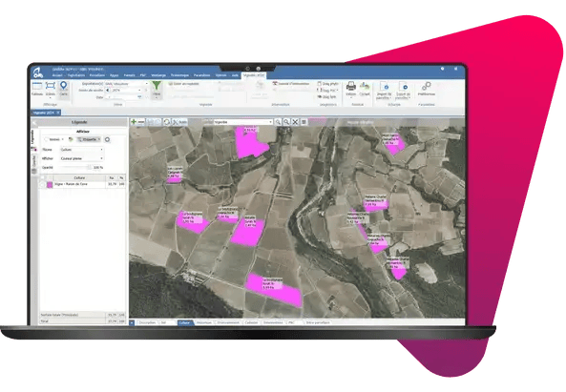Open the vertical Légende side tab
This screenshot has width=566, height=392.
click(33, 139)
